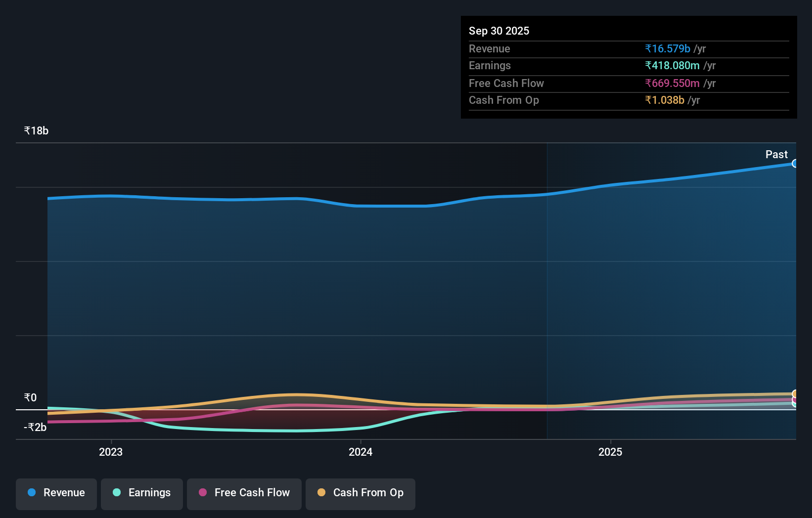Click the Past section label
Image resolution: width=812 pixels, height=518 pixels.
coord(776,155)
